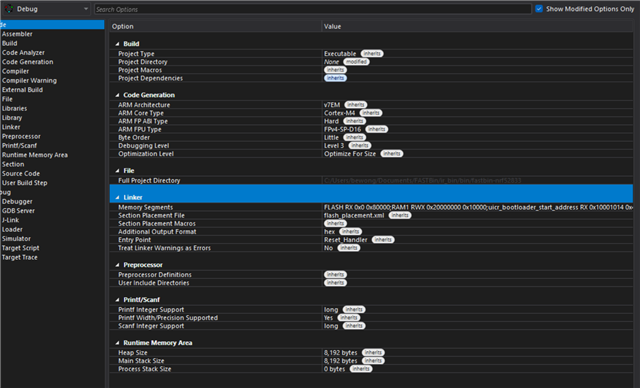Viewport: 640px width, 388px height.
Task: Click the Treat Linker Warnings as Errors row
Action: click(371, 248)
